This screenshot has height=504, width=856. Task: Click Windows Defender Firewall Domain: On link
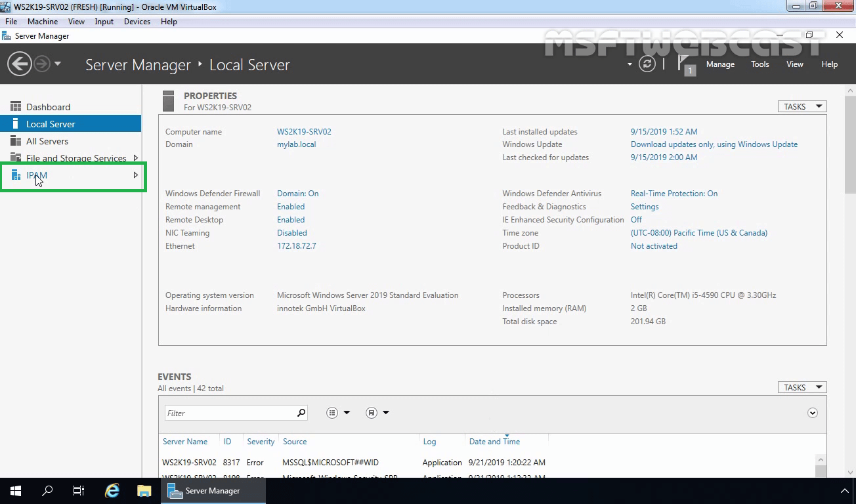297,194
